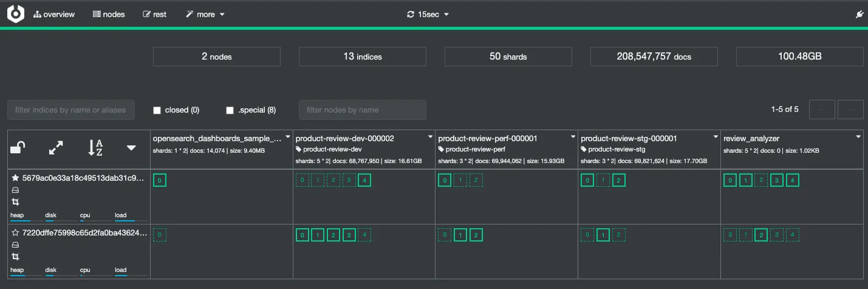Image resolution: width=868 pixels, height=289 pixels.
Task: Click the plug connection icon at top right
Action: tap(859, 15)
